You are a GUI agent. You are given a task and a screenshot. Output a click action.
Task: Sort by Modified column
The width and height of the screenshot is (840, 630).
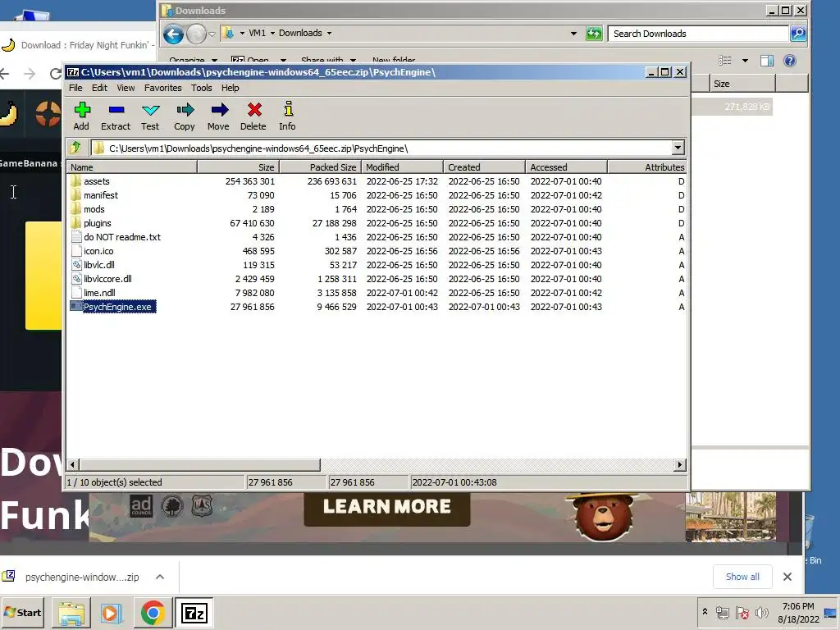402,167
